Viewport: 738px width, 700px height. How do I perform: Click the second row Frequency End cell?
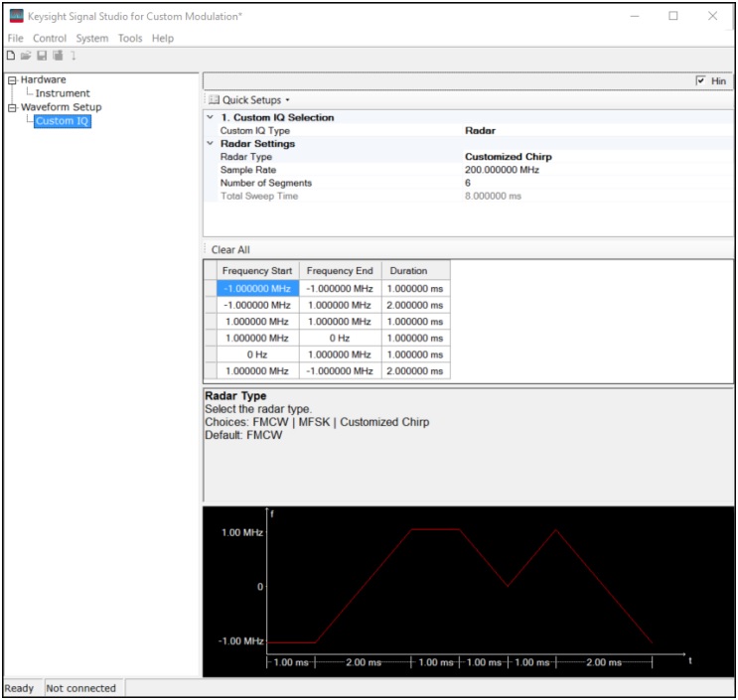(x=340, y=305)
